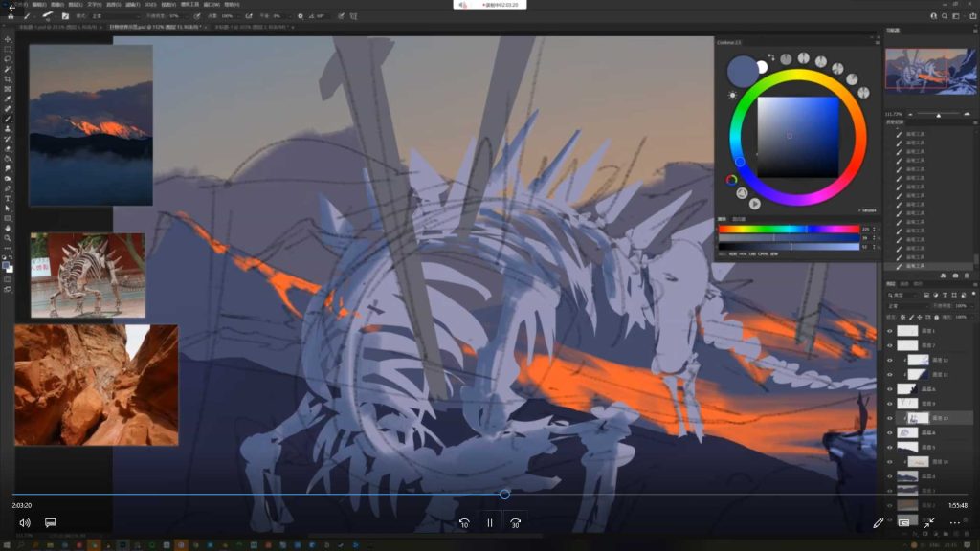This screenshot has width=980, height=551.
Task: Open the three-dots more options menu
Action: pos(955,523)
